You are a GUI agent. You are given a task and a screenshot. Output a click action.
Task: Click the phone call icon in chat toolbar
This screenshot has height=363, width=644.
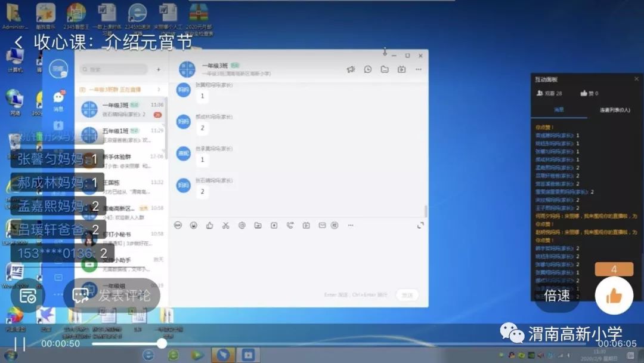(290, 225)
